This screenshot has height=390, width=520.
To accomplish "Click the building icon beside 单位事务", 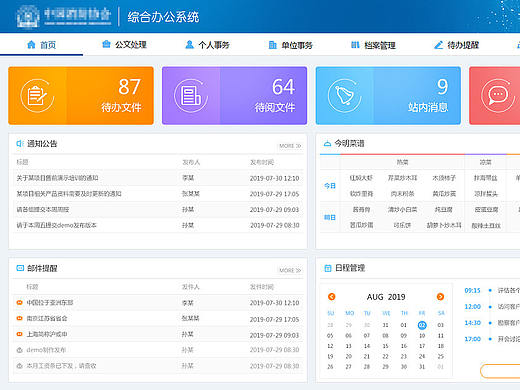I will [x=272, y=45].
